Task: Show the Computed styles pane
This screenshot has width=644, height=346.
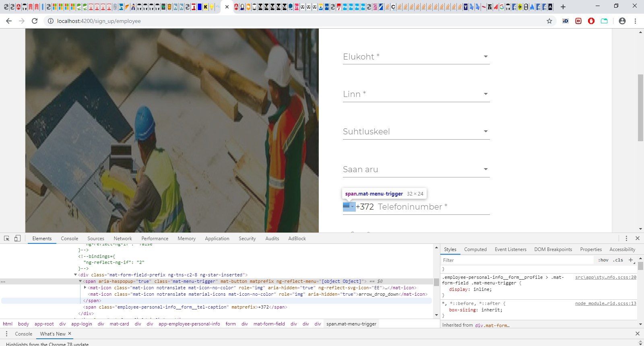Action: click(x=475, y=249)
